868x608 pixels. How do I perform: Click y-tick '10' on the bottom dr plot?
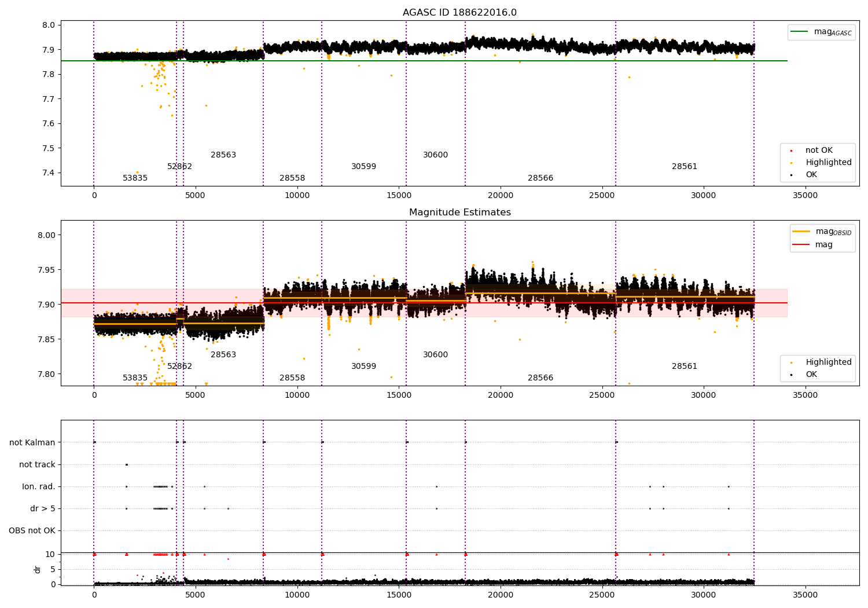pyautogui.click(x=50, y=555)
